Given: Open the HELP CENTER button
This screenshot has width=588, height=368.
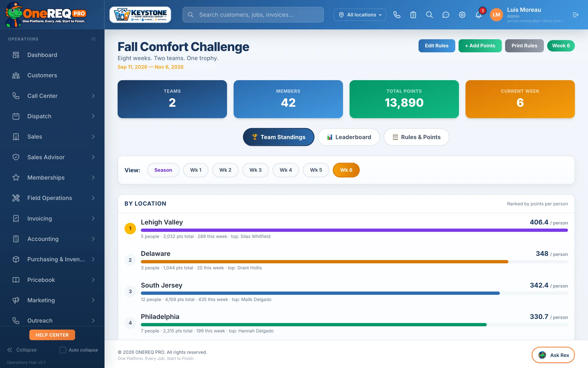Looking at the screenshot, I should pos(52,335).
